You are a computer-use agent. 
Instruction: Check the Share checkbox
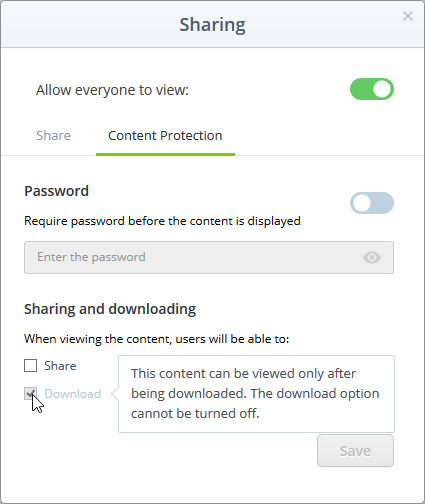tap(31, 365)
